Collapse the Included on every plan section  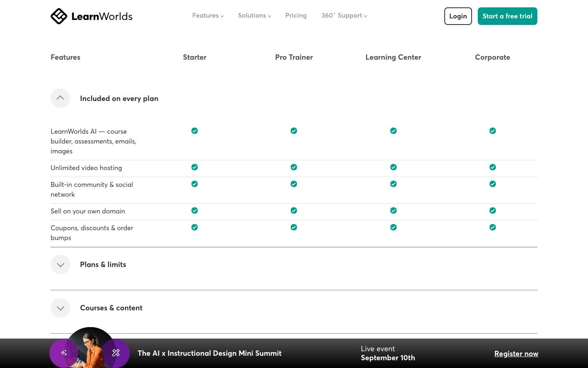60,98
